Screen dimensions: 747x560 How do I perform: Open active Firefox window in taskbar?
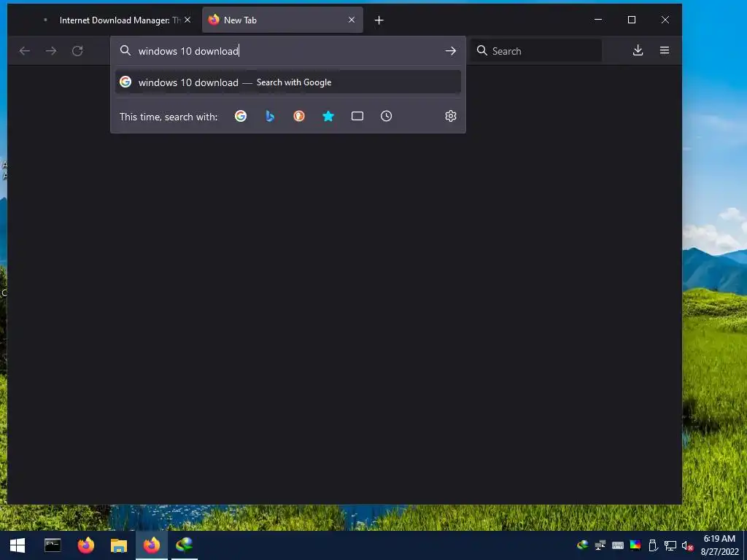click(x=152, y=545)
